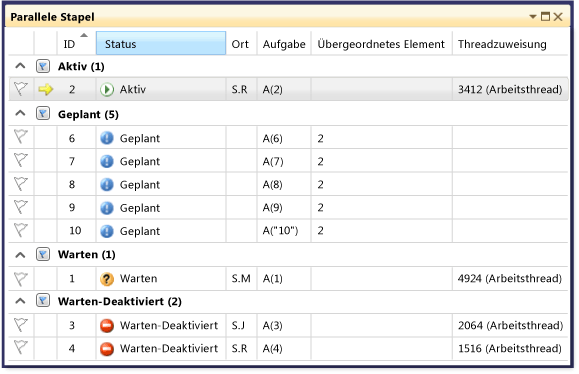This screenshot has height=374, width=579.
Task: Click blue Geplant status icon for task 8
Action: (107, 185)
